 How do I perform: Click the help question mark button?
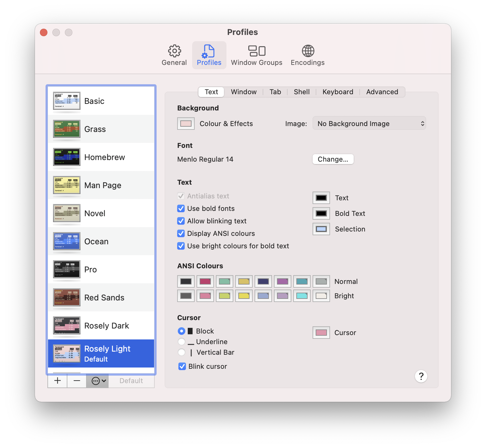pos(421,376)
